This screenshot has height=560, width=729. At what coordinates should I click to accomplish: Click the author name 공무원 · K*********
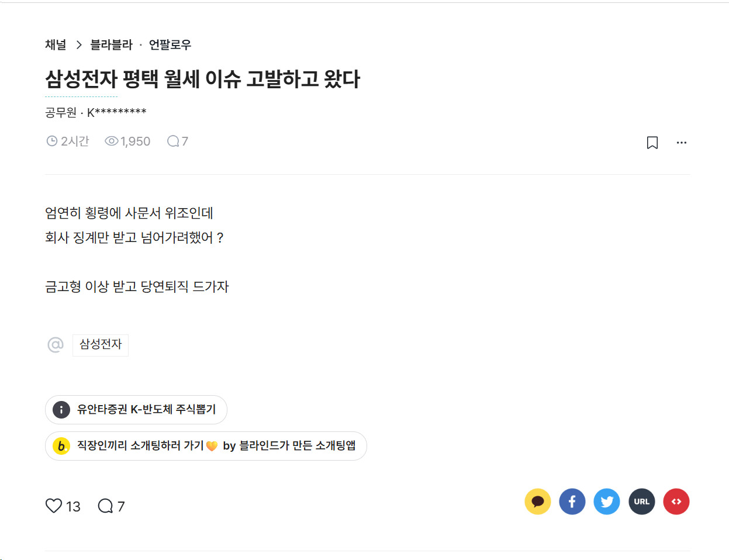(96, 112)
